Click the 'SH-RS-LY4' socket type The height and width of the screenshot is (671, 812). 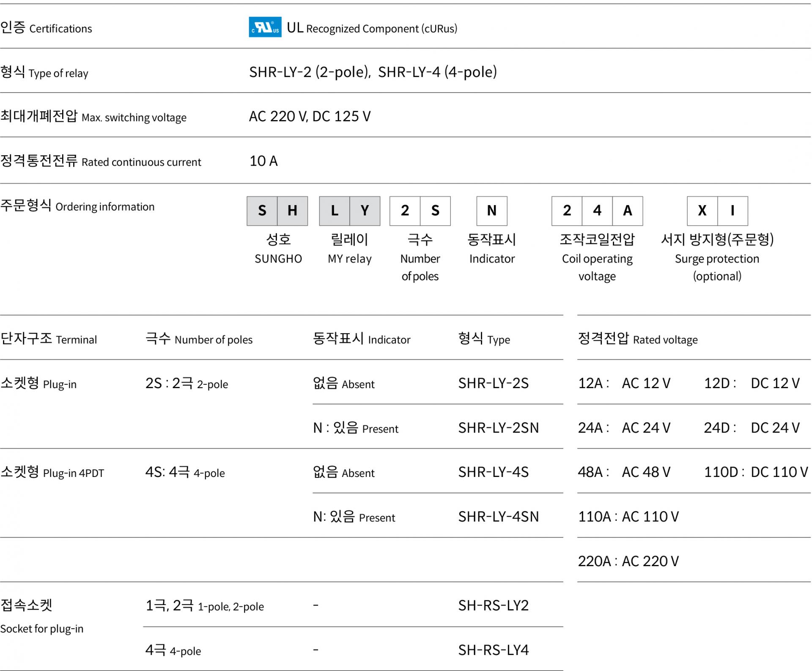494,650
